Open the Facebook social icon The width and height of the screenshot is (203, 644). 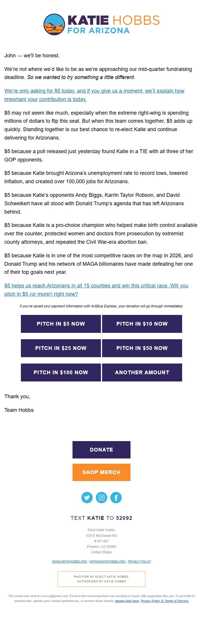point(116,498)
